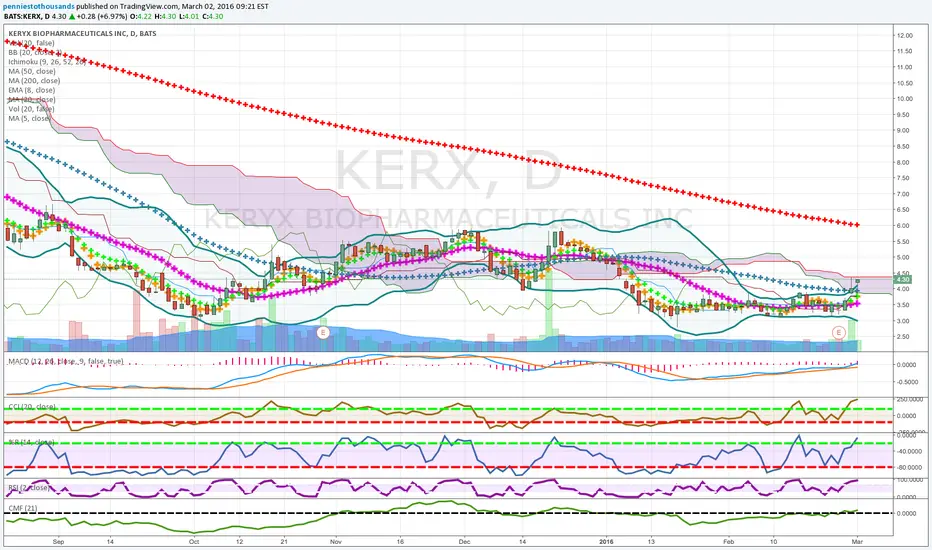Click the earnings E marker near November
Screen dimensions: 932x550
coord(323,332)
